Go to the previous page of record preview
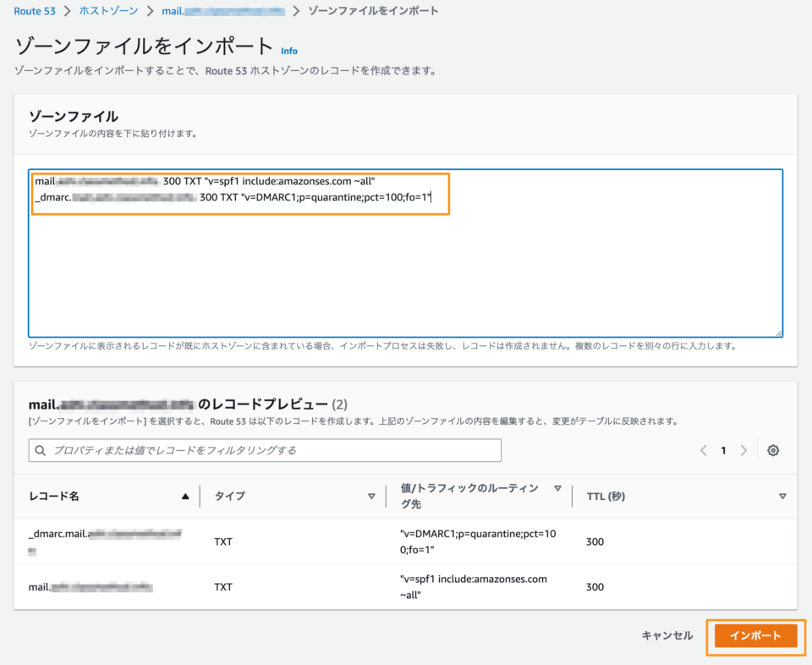 [x=703, y=451]
